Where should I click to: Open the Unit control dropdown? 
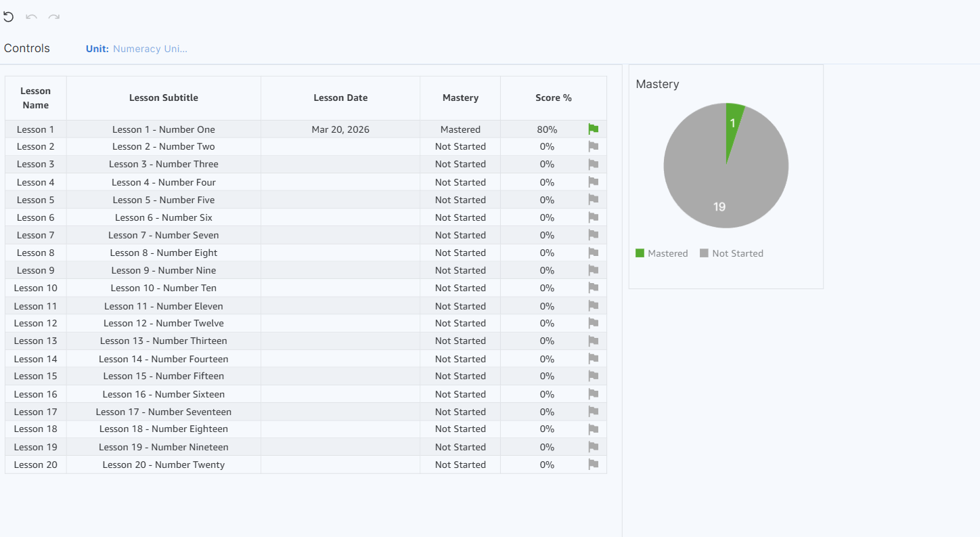(150, 49)
